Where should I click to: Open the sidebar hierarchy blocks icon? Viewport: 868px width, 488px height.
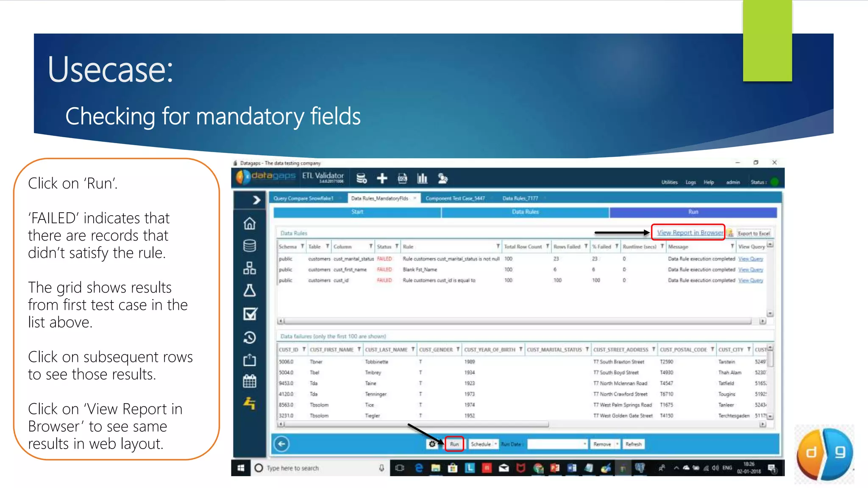coord(250,268)
